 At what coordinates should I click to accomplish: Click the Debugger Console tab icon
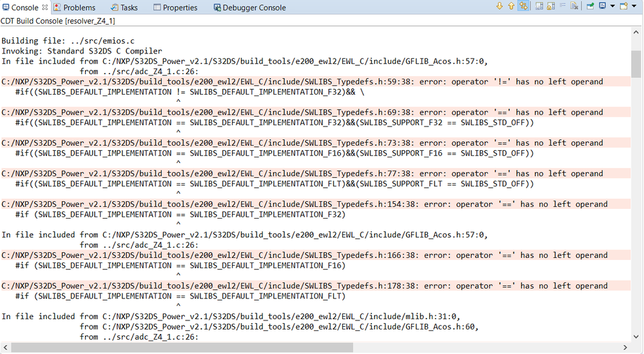[217, 7]
